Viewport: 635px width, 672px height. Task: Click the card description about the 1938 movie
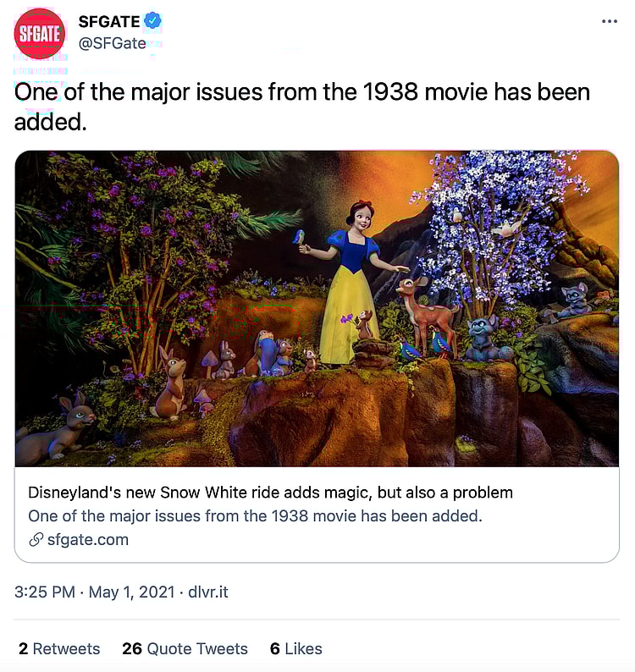pos(255,516)
